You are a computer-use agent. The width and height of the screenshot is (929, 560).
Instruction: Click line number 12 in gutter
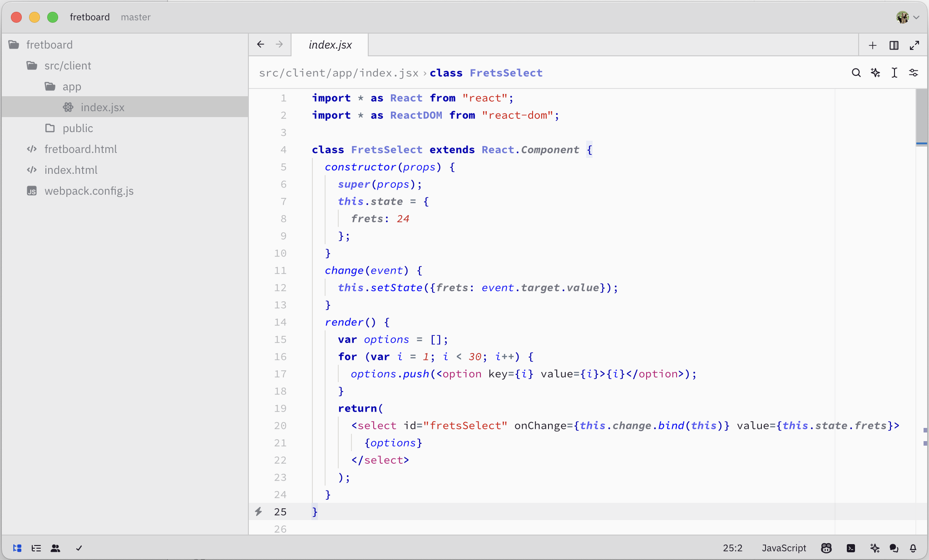280,288
